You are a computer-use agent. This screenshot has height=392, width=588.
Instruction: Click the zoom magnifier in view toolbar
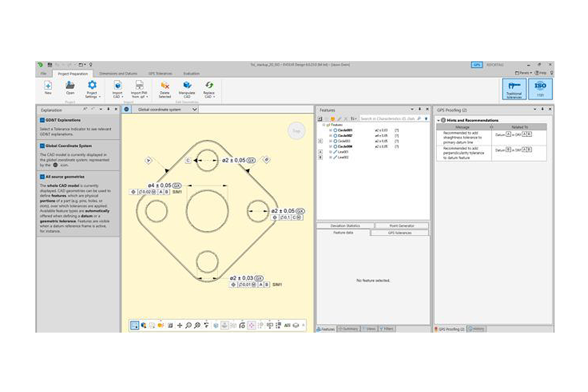(x=188, y=325)
